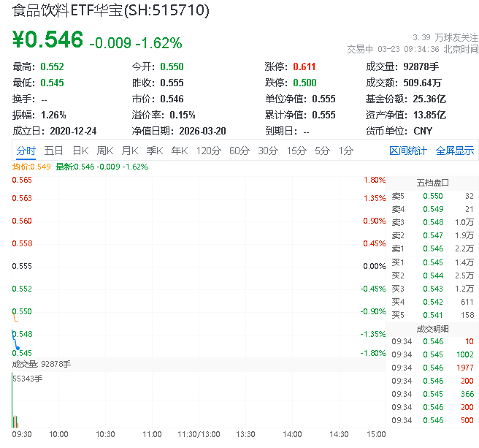
Task: Show the 周K weekly chart
Action: click(x=105, y=151)
